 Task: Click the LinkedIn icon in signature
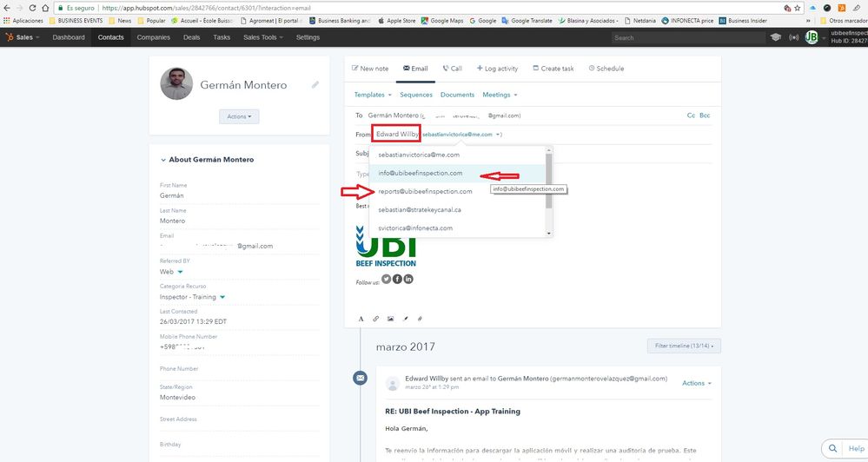click(x=408, y=279)
